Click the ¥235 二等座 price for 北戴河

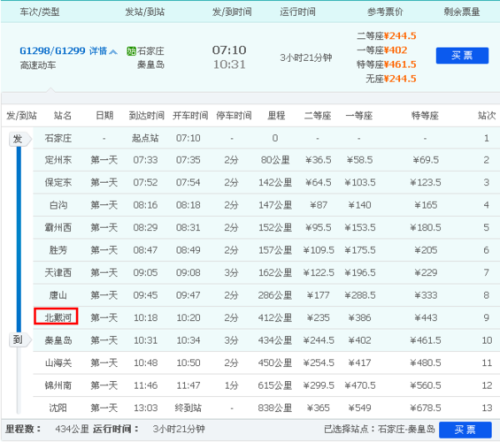pyautogui.click(x=318, y=318)
